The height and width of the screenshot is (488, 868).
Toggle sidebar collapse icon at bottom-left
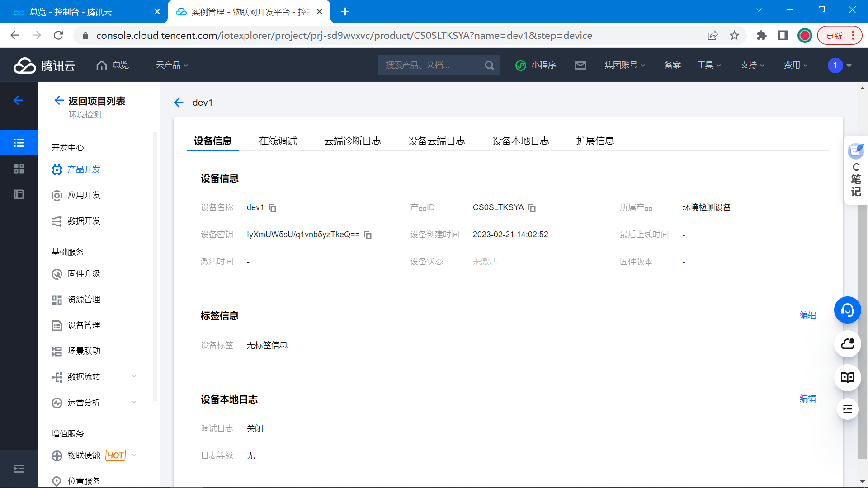(19, 469)
